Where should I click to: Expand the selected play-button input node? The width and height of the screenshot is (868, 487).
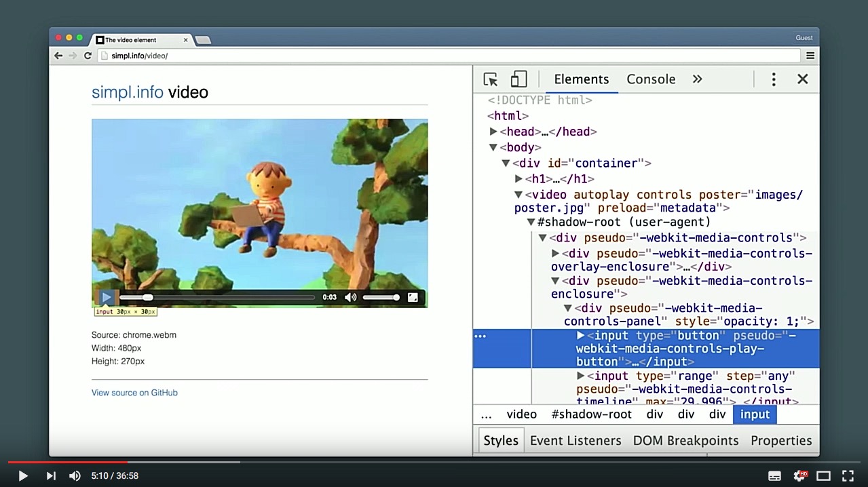pyautogui.click(x=581, y=335)
